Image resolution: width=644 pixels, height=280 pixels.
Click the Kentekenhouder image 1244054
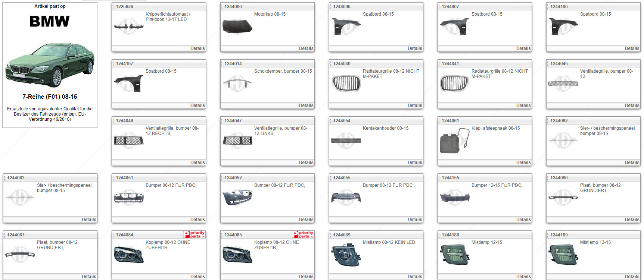tap(346, 141)
